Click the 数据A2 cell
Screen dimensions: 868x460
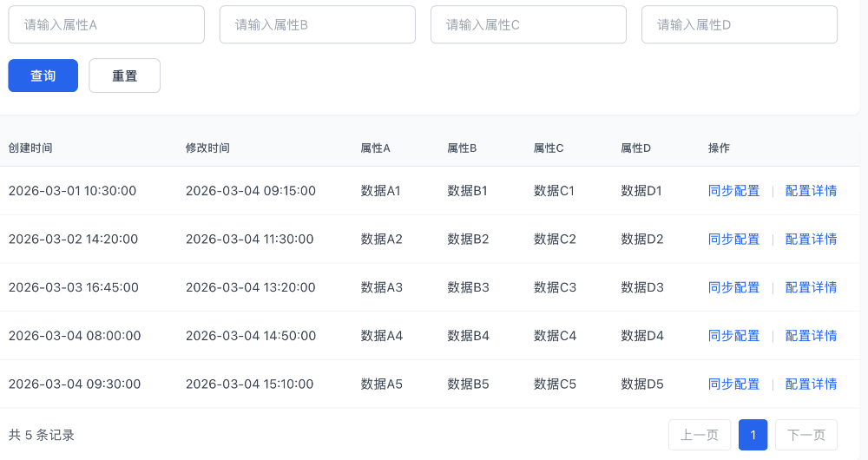coord(381,240)
